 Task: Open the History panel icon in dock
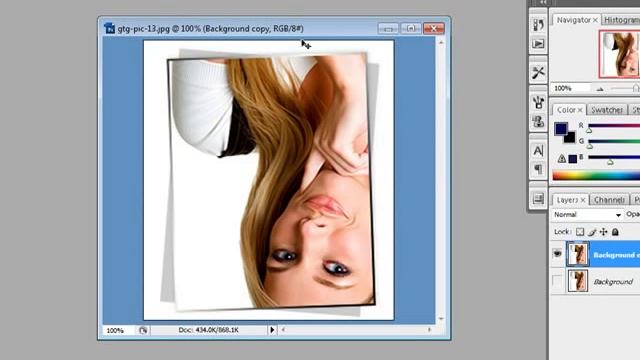click(538, 25)
